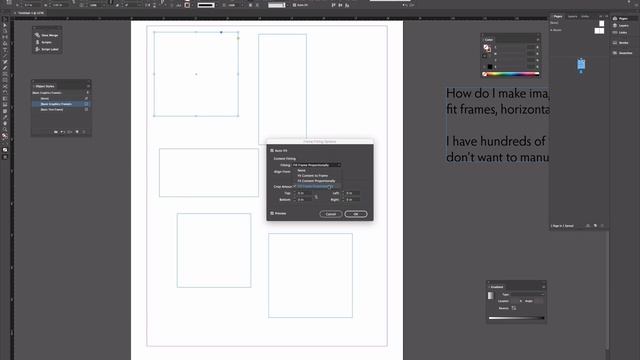Open Stroke from the right dock
Viewport: 640px width, 360px height.
621,42
